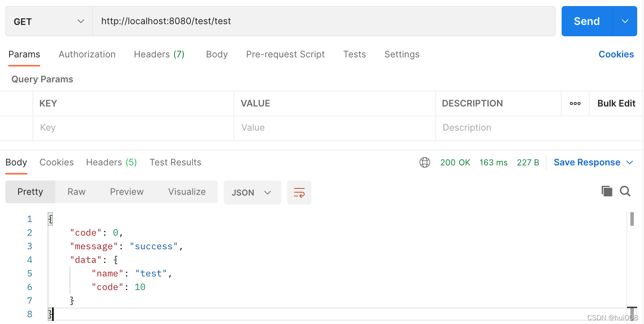
Task: Open search in response body
Action: (x=625, y=191)
